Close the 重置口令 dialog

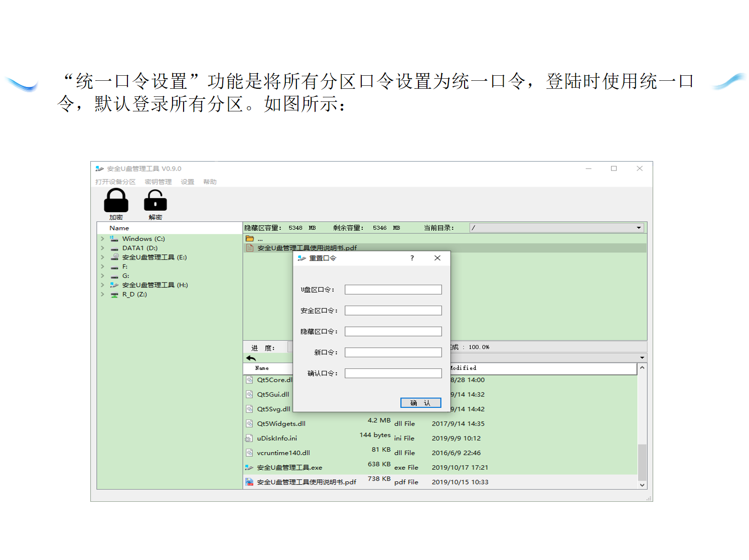point(437,258)
